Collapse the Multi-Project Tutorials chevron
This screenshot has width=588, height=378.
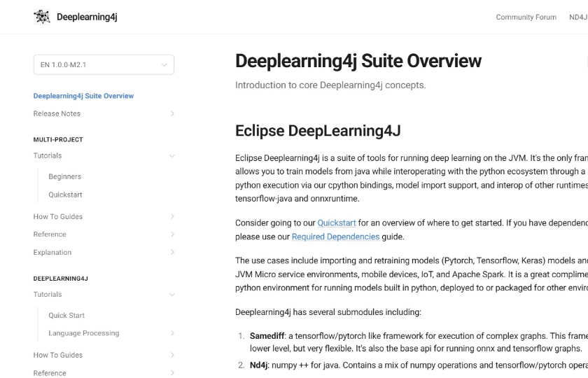coord(172,155)
